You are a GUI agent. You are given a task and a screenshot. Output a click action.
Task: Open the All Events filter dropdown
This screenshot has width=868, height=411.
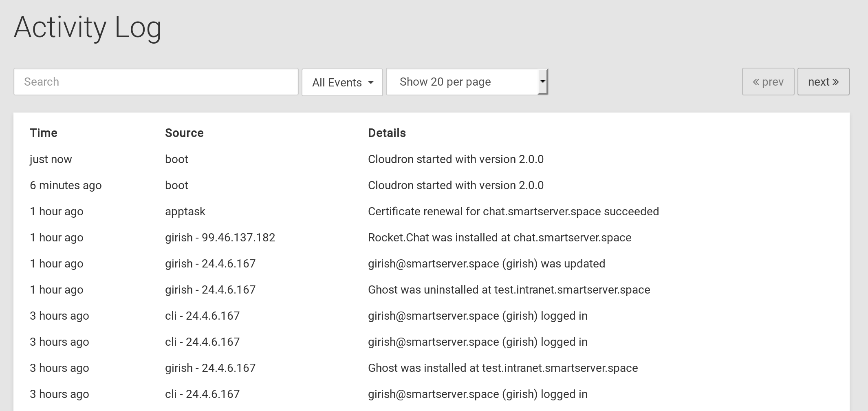[x=342, y=82]
